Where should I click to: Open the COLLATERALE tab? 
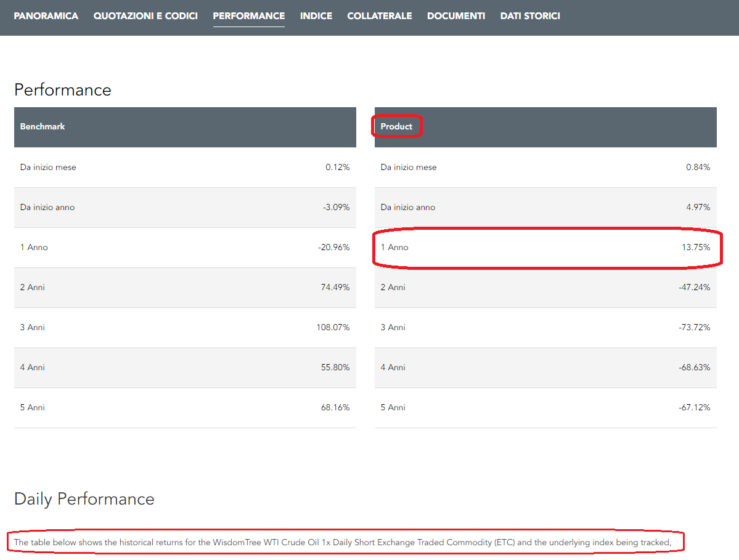tap(380, 16)
